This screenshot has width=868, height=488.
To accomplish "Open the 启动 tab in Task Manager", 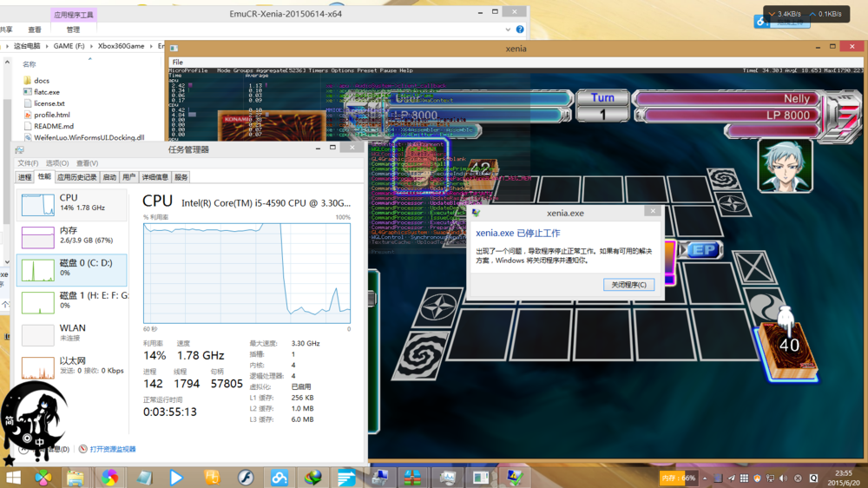I will (109, 177).
